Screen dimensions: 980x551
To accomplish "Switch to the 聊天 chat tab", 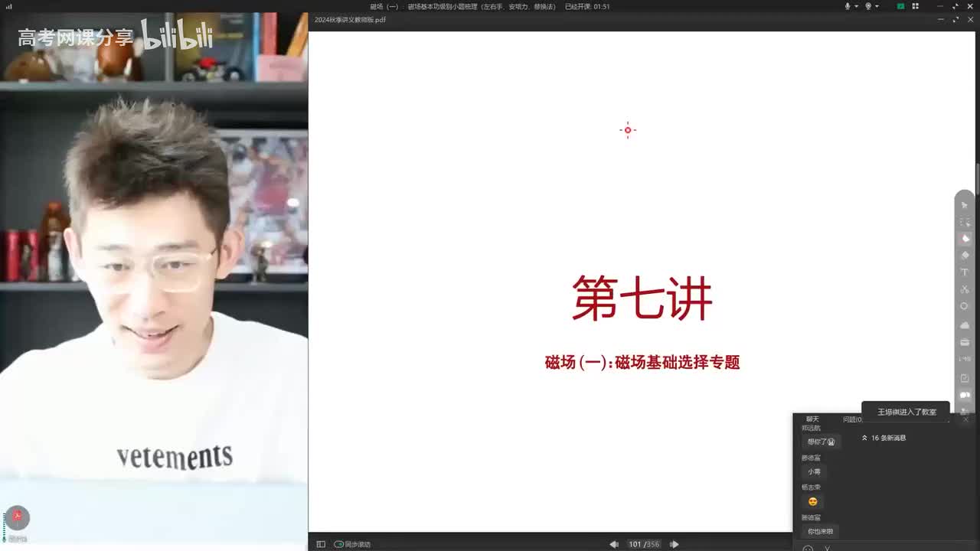I will tap(812, 419).
